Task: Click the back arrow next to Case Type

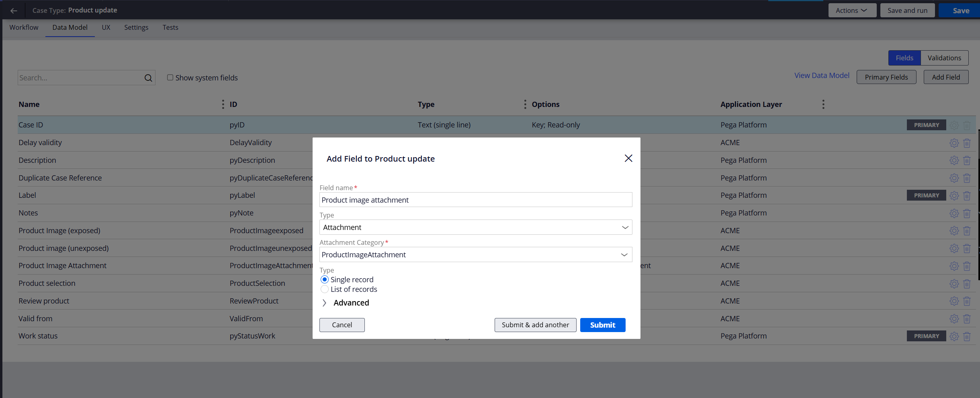Action: (x=14, y=10)
